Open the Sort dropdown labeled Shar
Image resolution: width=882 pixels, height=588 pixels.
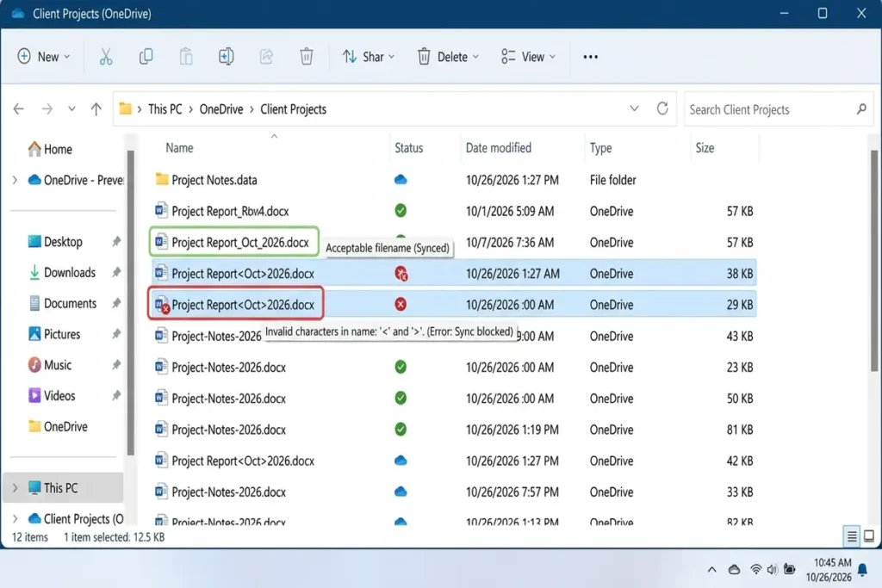click(369, 57)
